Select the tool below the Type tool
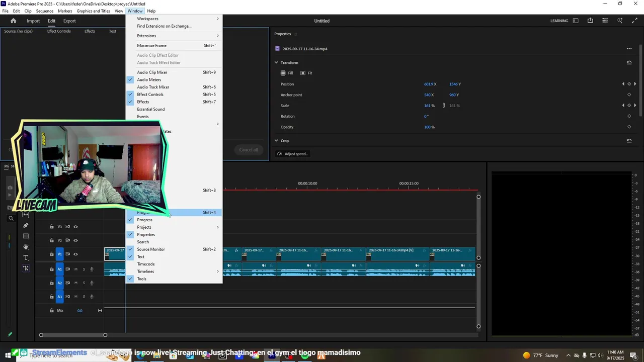This screenshot has height=362, width=644. 26,268
